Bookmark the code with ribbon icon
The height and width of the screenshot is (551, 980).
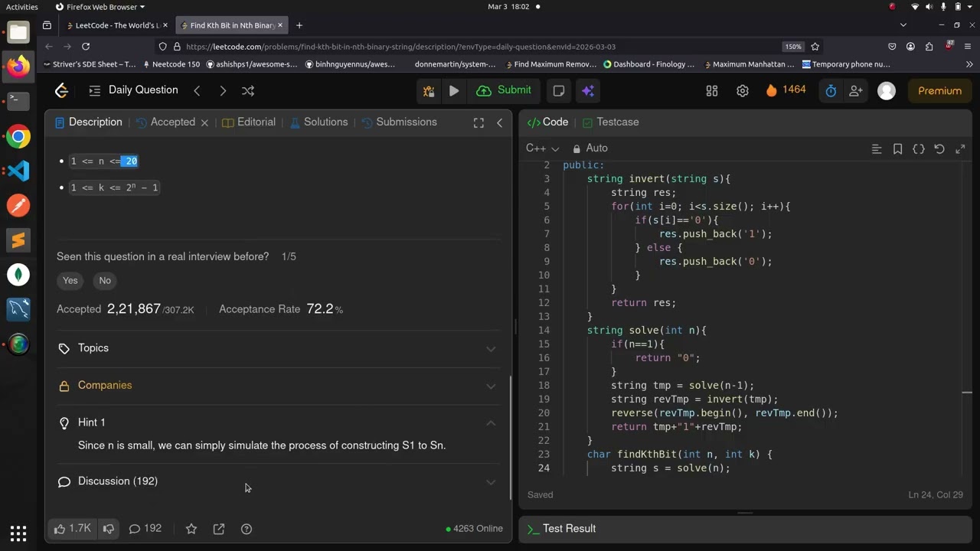point(897,149)
